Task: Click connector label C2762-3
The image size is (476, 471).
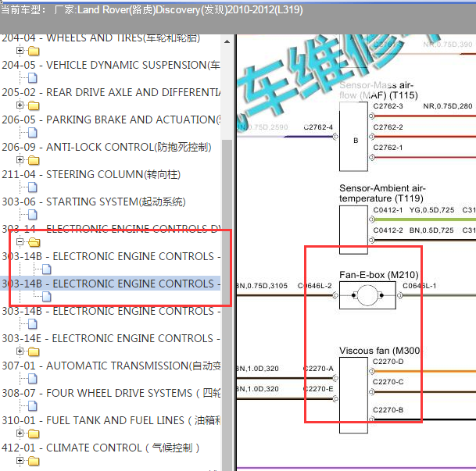Action: [x=388, y=106]
